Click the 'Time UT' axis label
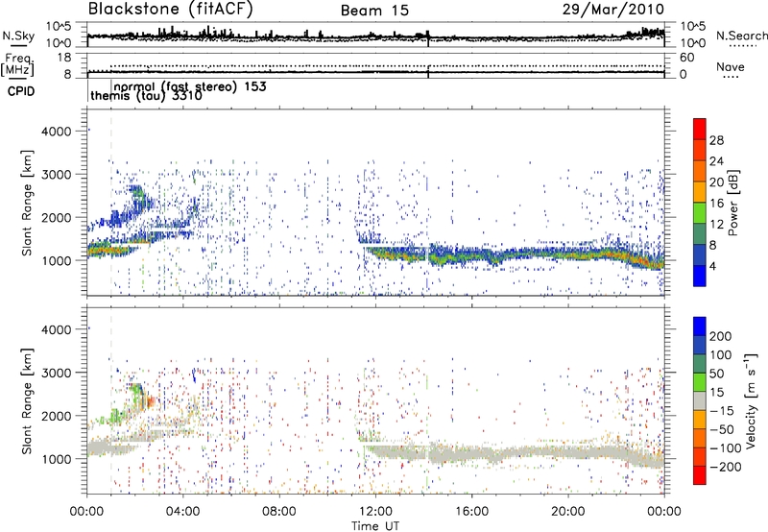This screenshot has height=532, width=768. pyautogui.click(x=375, y=526)
